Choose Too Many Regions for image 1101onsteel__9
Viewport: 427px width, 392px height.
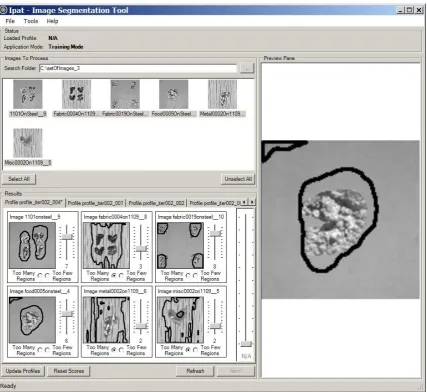pos(40,275)
